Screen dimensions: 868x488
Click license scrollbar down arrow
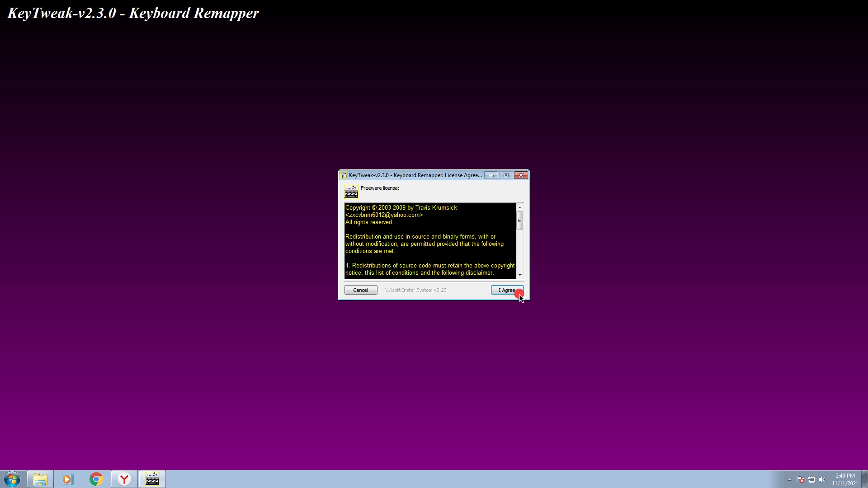(520, 275)
